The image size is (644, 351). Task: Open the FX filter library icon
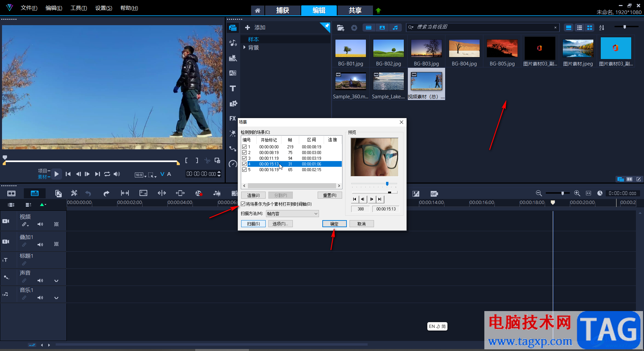(x=233, y=118)
